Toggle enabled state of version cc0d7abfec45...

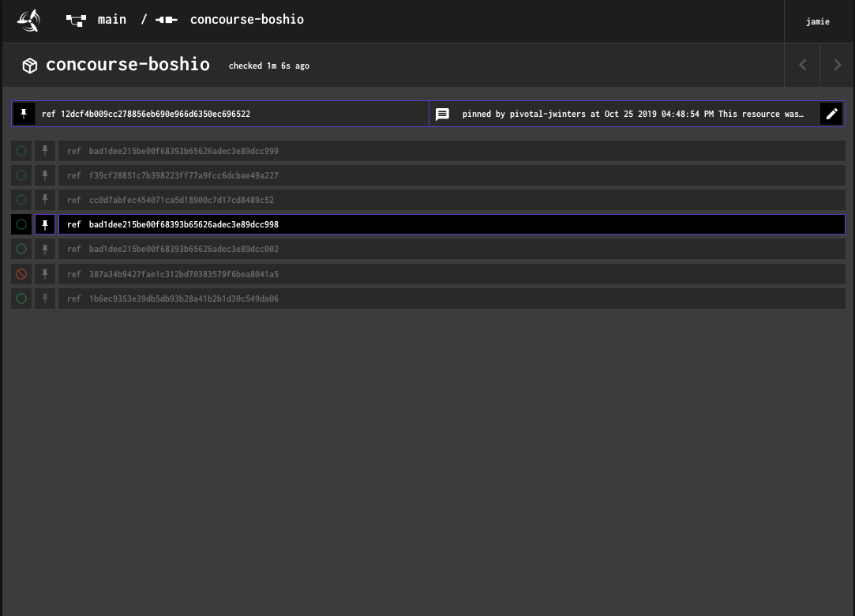(21, 200)
